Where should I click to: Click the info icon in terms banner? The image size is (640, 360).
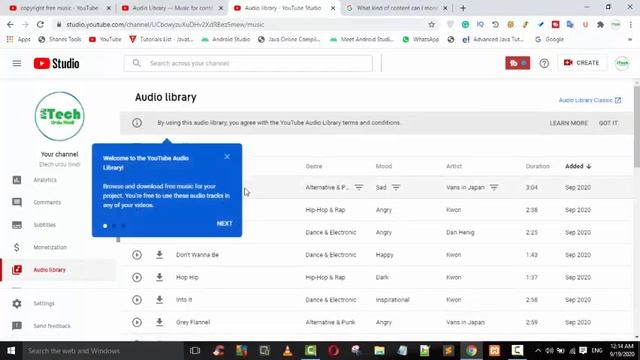point(137,123)
